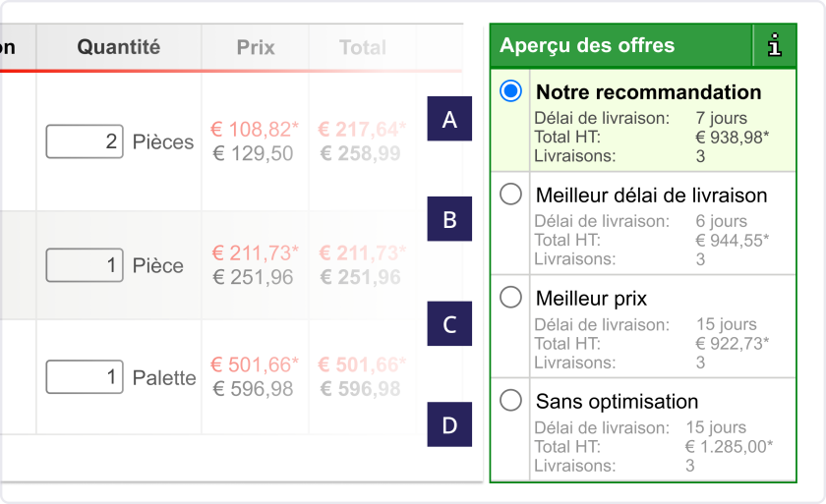Viewport: 826px width, 504px height.
Task: Choose the Sans optimisation radio option
Action: pyautogui.click(x=510, y=401)
